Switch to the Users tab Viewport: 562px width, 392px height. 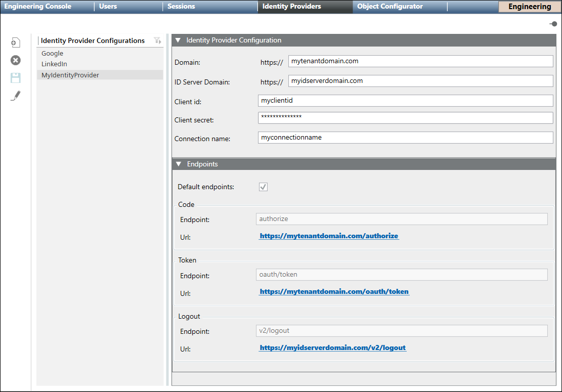click(108, 7)
